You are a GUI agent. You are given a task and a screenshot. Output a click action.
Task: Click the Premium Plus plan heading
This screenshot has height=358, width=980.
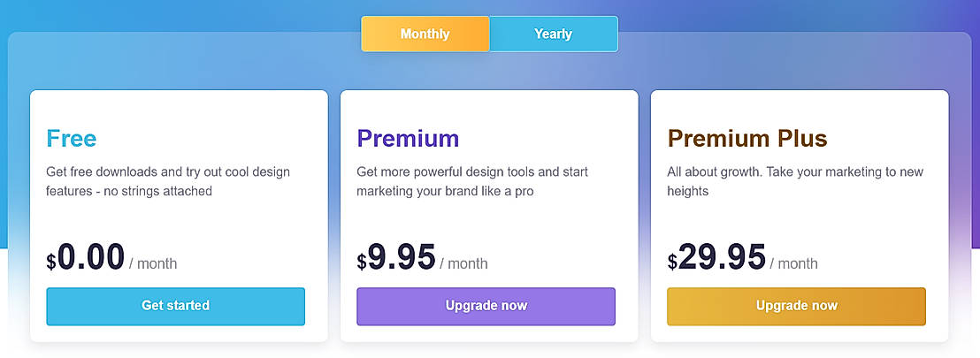click(746, 138)
